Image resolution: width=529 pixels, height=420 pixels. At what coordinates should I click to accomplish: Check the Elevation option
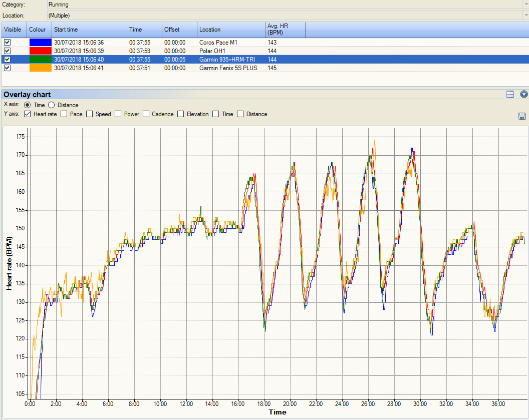coord(181,114)
